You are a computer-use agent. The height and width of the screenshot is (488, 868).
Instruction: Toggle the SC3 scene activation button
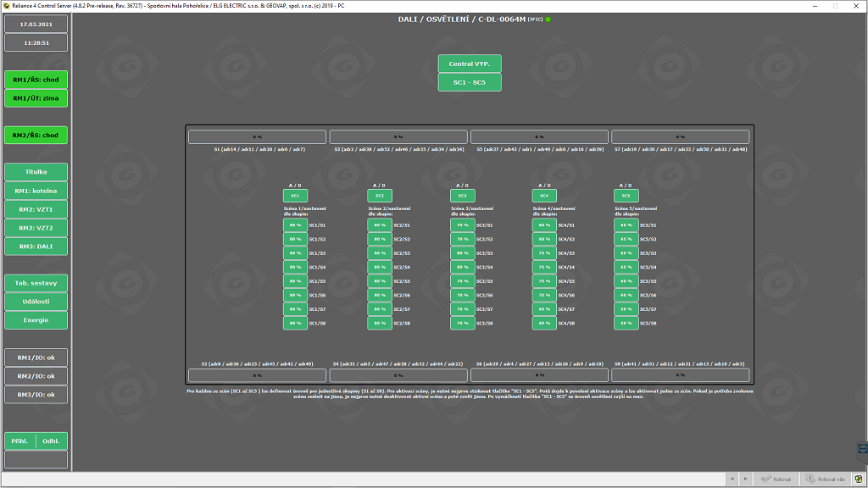tap(462, 196)
